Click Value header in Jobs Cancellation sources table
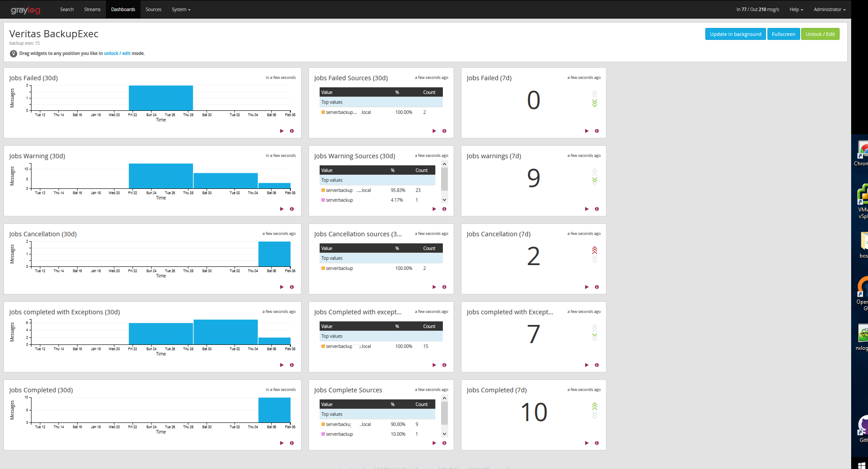Screen dimensions: 868x469 [327, 248]
